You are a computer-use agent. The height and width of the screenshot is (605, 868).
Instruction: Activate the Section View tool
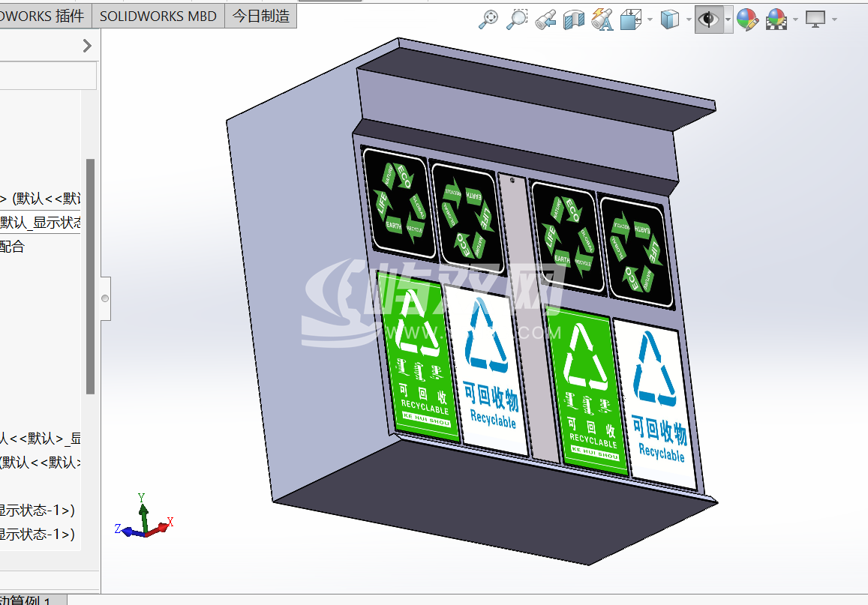tap(574, 19)
